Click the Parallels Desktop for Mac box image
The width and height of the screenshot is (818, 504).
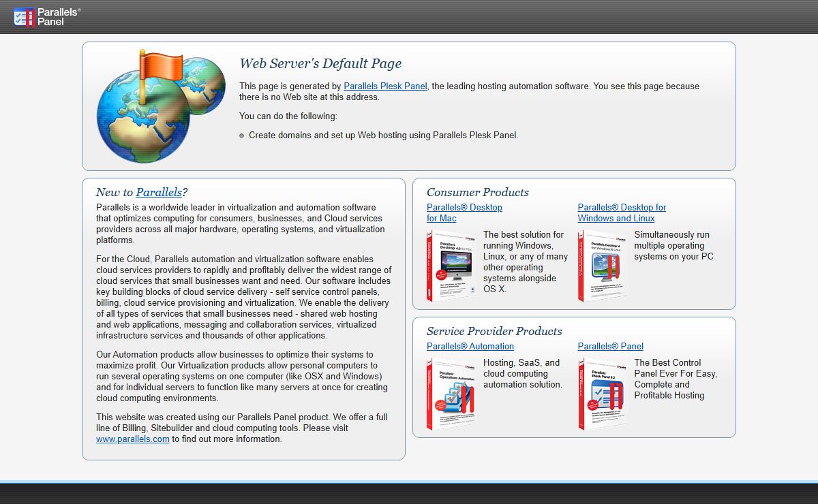(451, 266)
